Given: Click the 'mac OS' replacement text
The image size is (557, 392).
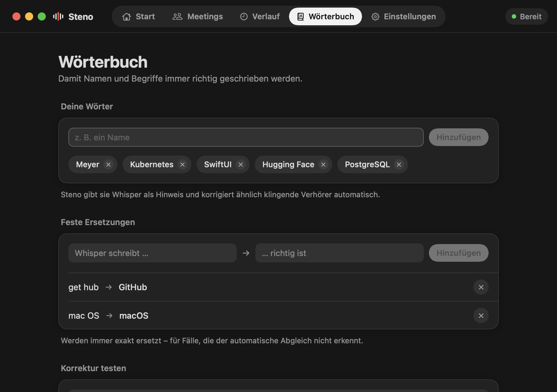Looking at the screenshot, I should 84,315.
